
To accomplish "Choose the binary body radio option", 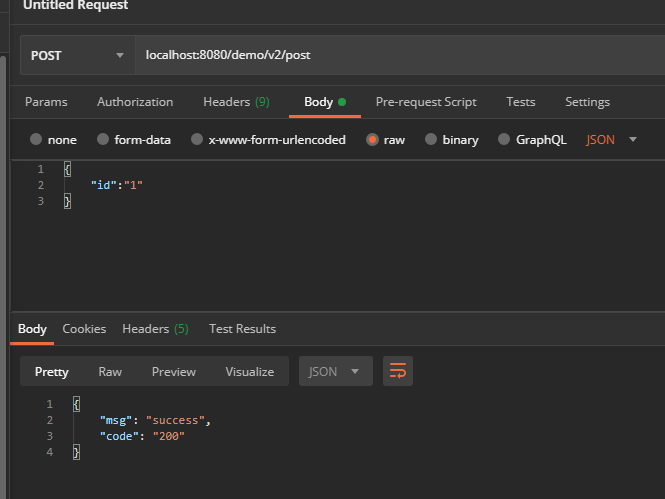I will point(431,139).
